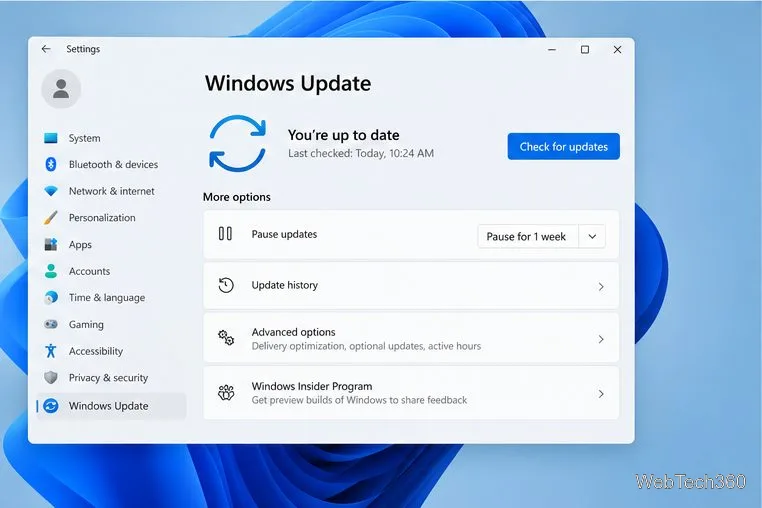This screenshot has height=508, width=762.
Task: Maximize the Settings window
Action: click(585, 49)
